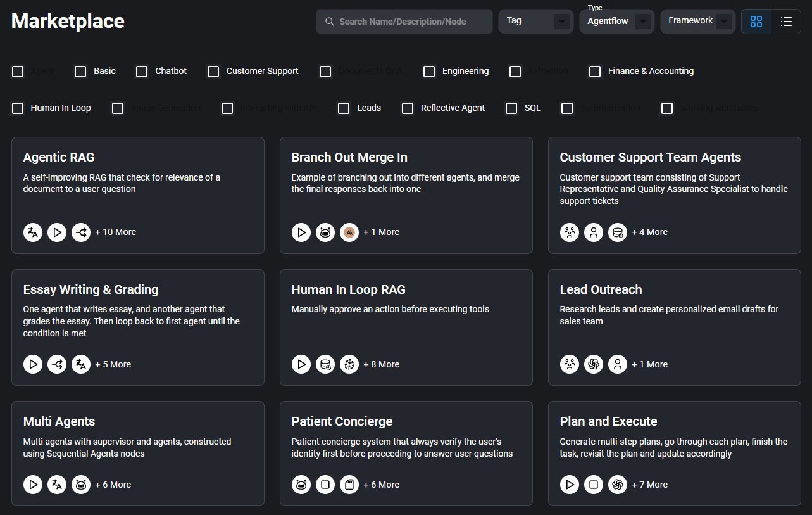Image resolution: width=812 pixels, height=515 pixels.
Task: Open the Branch Out Merge In template title
Action: [349, 157]
